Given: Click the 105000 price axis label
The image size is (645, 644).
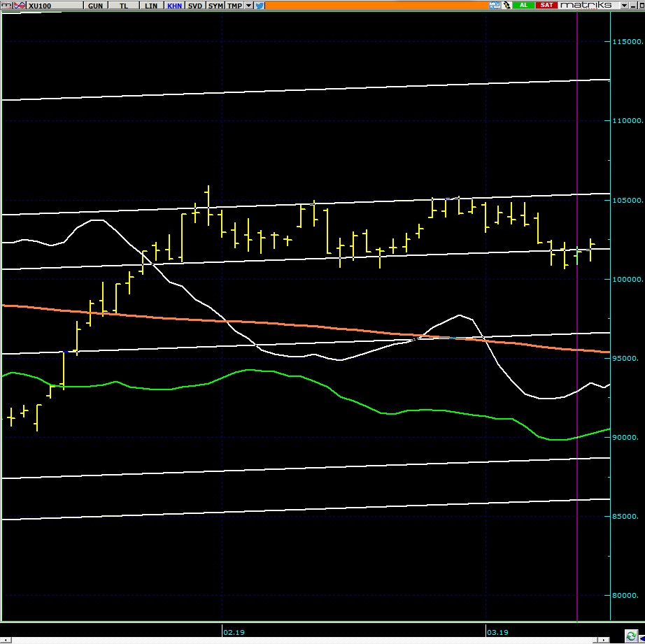Looking at the screenshot, I should (x=628, y=200).
